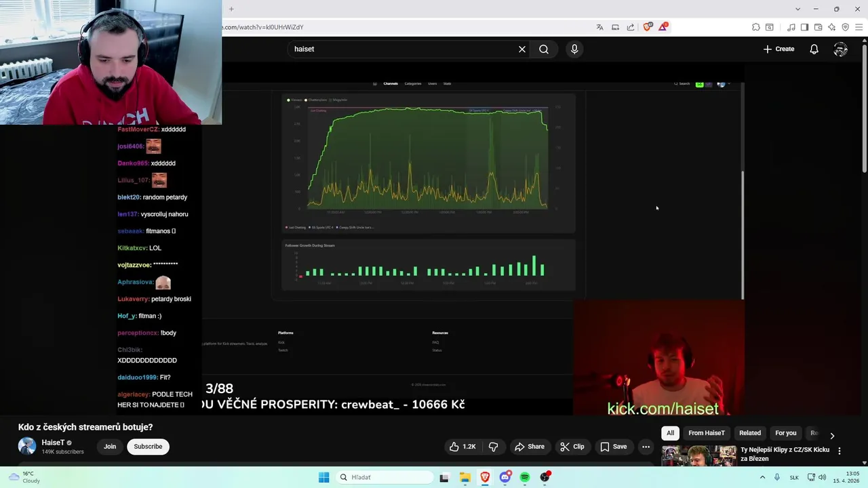Click the Create button
This screenshot has width=868, height=488.
(x=778, y=49)
